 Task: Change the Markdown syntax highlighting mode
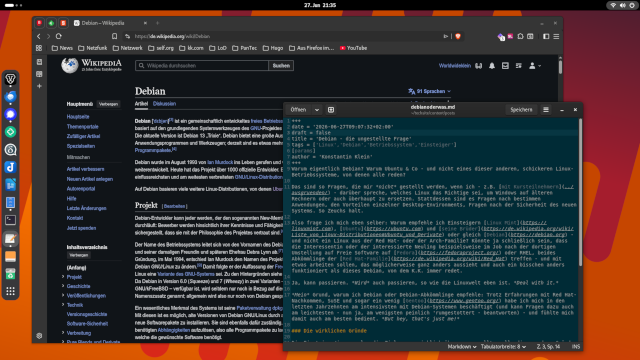(x=462, y=347)
